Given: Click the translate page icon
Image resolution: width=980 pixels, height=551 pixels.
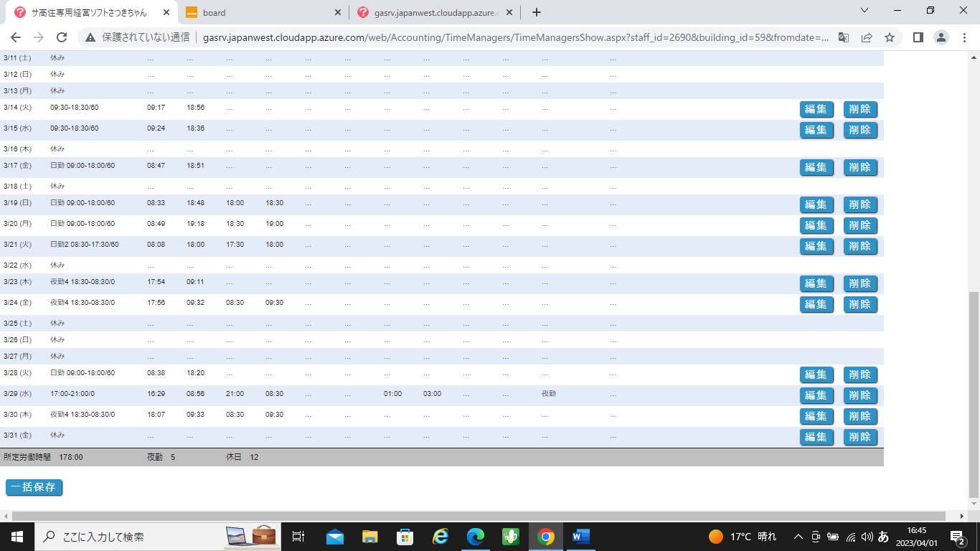Looking at the screenshot, I should point(844,37).
